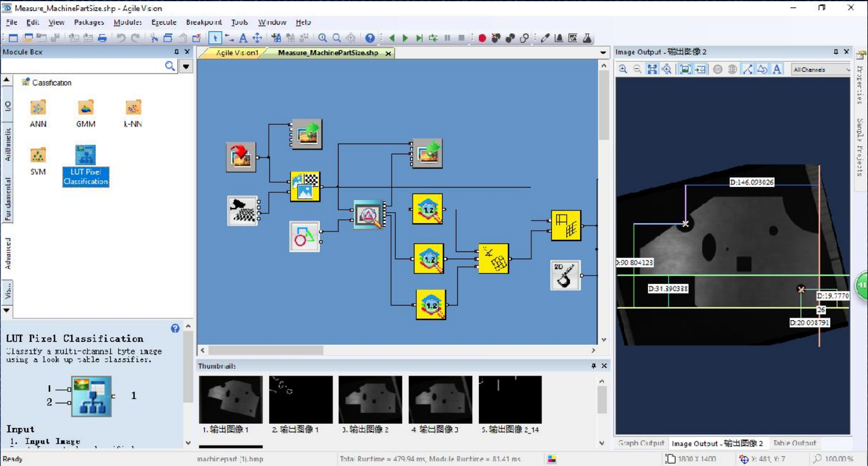
Task: Open the Fundamental side tab
Action: pos(7,200)
